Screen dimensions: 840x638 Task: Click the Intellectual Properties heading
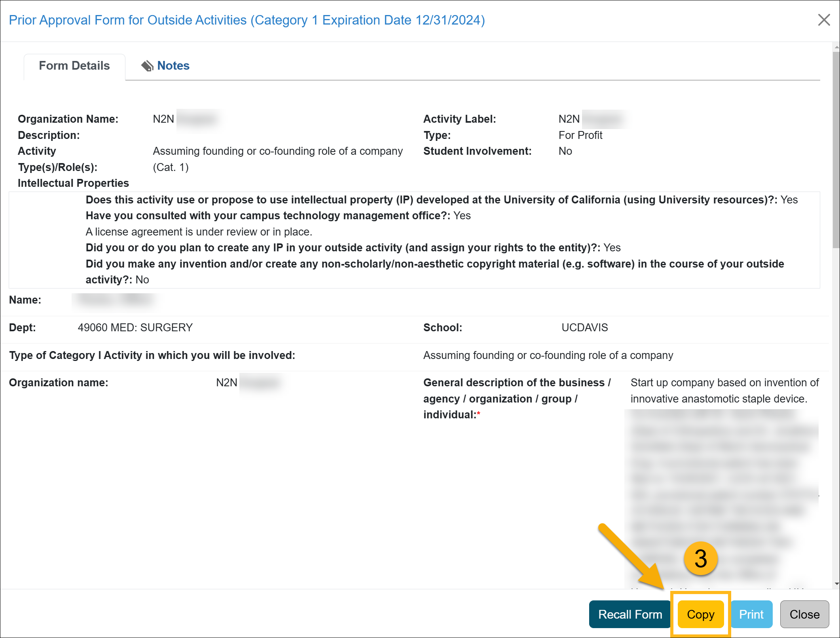(x=73, y=183)
